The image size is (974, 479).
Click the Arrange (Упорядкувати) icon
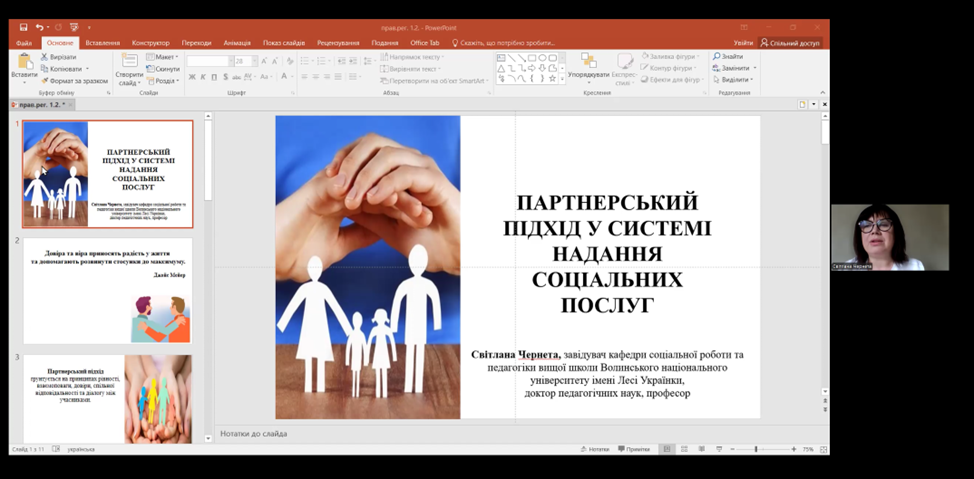pos(588,67)
